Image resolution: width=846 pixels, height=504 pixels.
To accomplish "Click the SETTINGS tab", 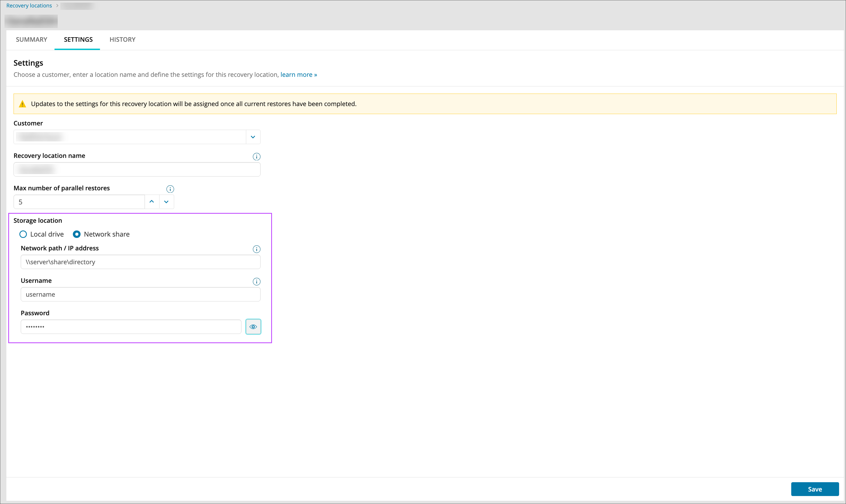I will [x=78, y=39].
